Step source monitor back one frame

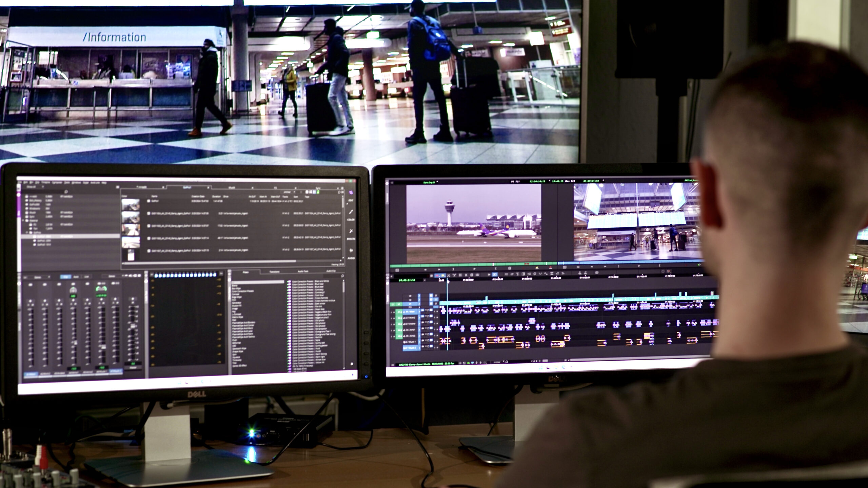point(425,269)
